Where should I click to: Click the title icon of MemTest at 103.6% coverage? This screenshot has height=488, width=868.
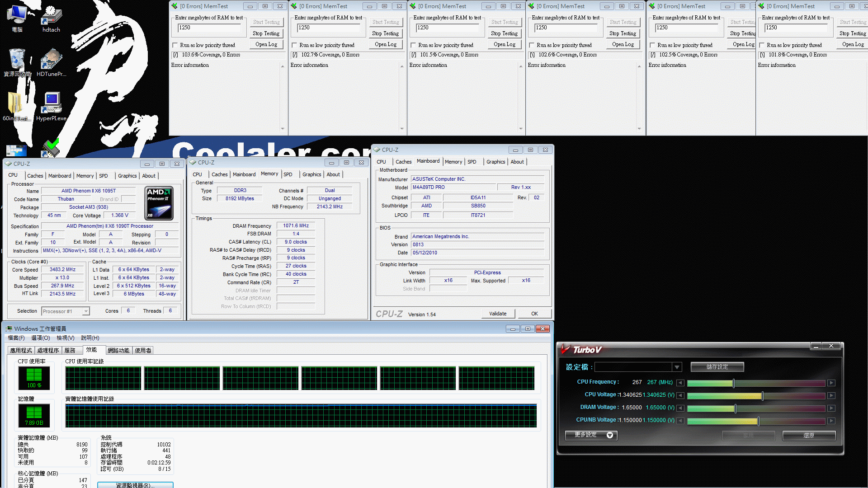click(175, 6)
